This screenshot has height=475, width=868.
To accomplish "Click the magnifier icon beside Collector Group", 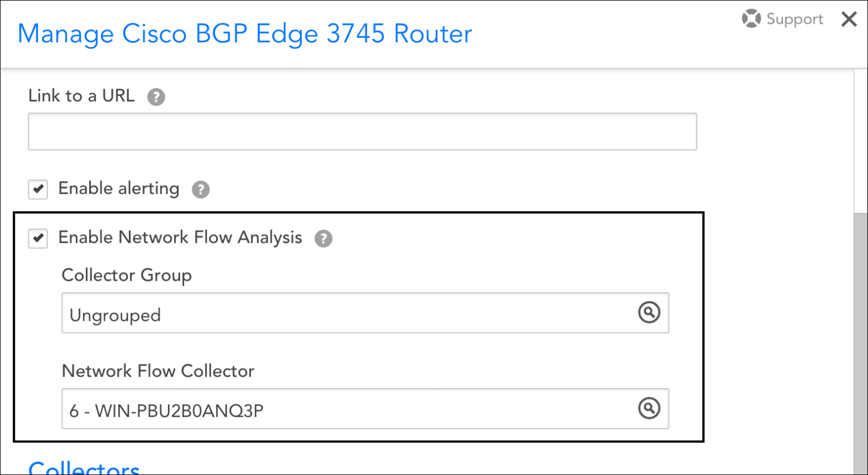I will (649, 312).
